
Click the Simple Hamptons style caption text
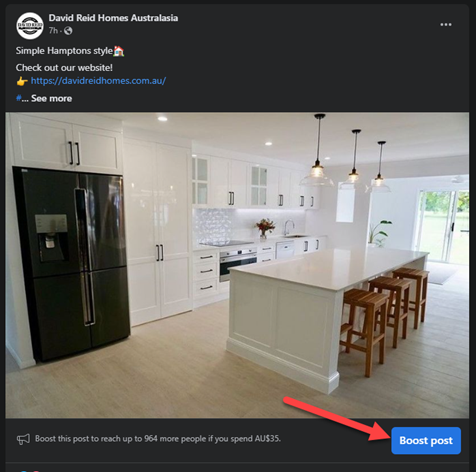(64, 51)
